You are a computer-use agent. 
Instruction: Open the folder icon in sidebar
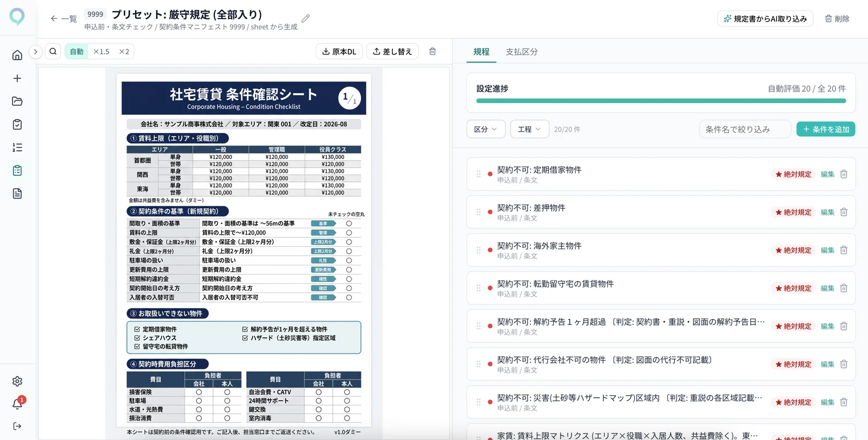tap(17, 101)
